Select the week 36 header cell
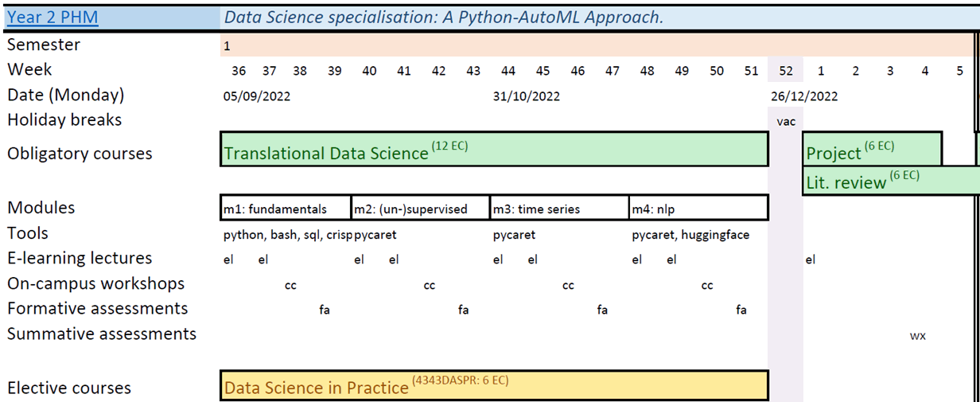The image size is (980, 402). (x=239, y=71)
